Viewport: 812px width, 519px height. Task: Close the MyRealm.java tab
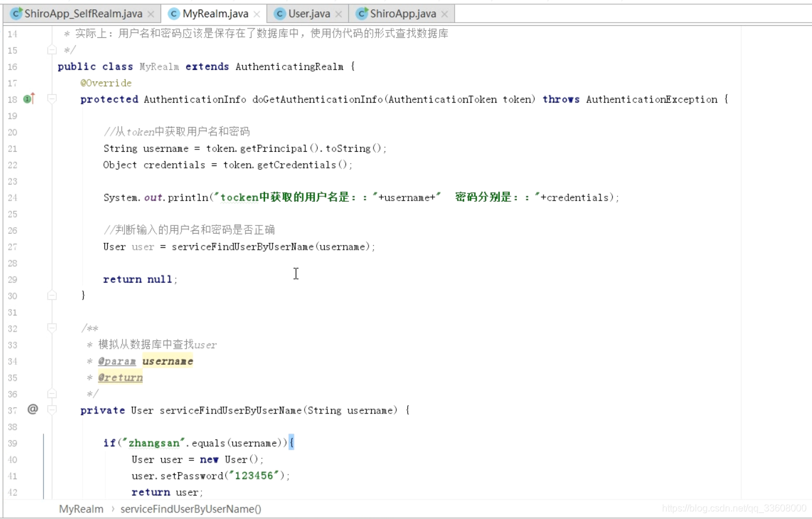[x=256, y=14]
